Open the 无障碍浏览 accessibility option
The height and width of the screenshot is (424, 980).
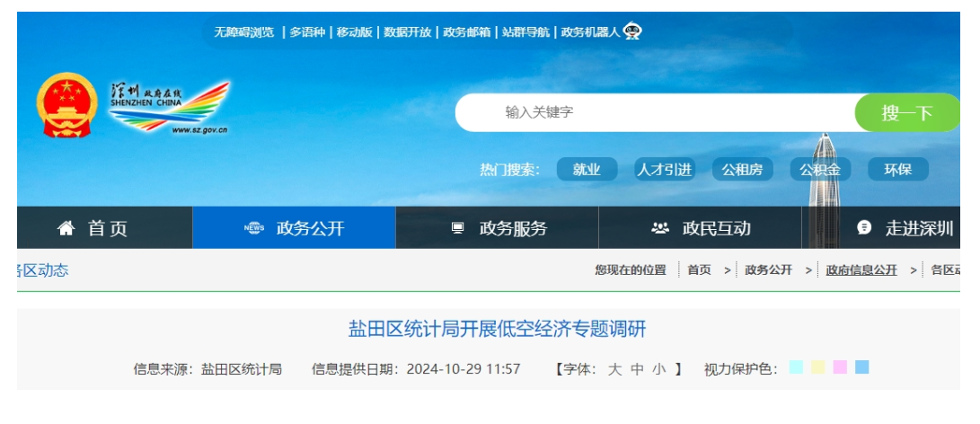[x=243, y=32]
